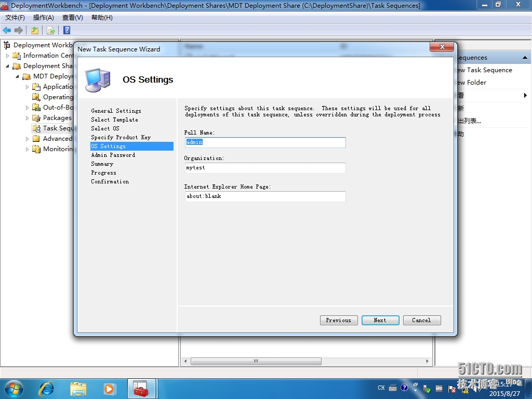Click the Deployment Workbench toolbox taskbar icon
This screenshot has height=399, width=532.
pyautogui.click(x=141, y=389)
